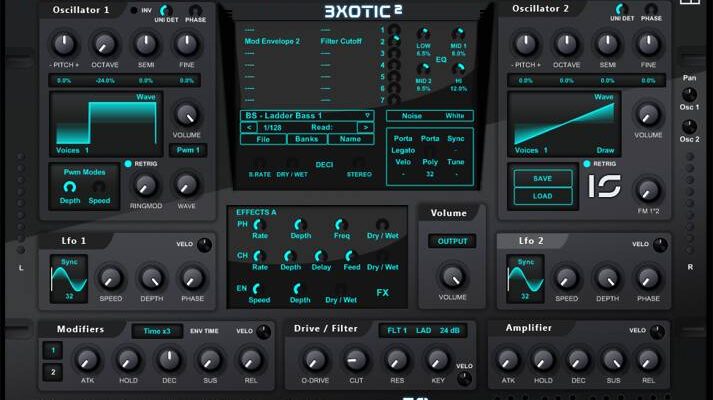Click the EQ LOW knob
The image size is (713, 400).
point(423,34)
